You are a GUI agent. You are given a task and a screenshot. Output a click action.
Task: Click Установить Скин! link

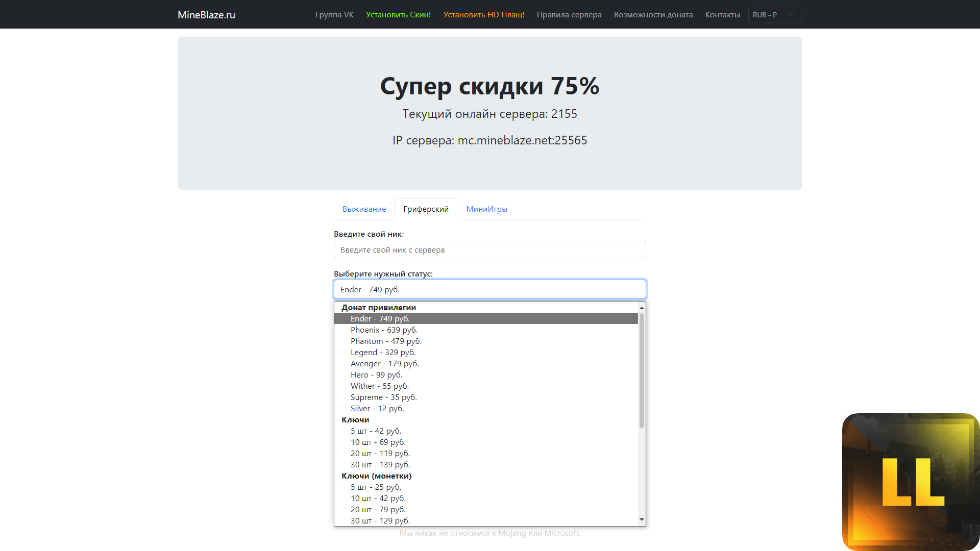click(398, 15)
